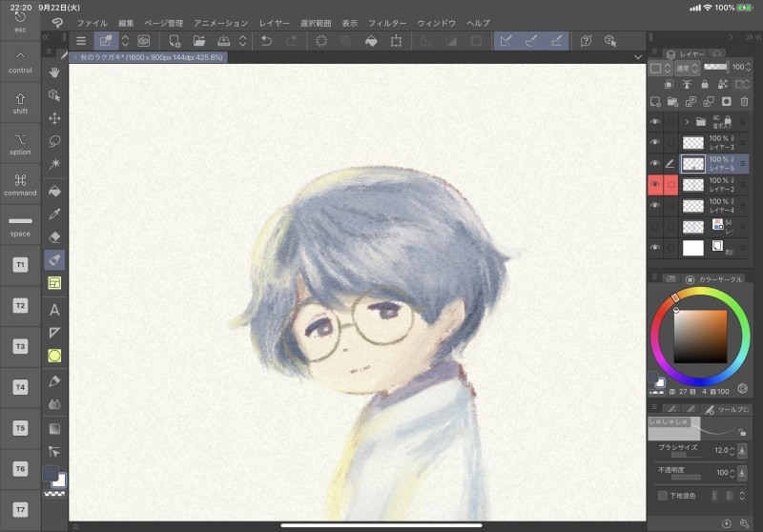This screenshot has height=532, width=763.
Task: Select the Eyedropper tool
Action: pyautogui.click(x=54, y=214)
